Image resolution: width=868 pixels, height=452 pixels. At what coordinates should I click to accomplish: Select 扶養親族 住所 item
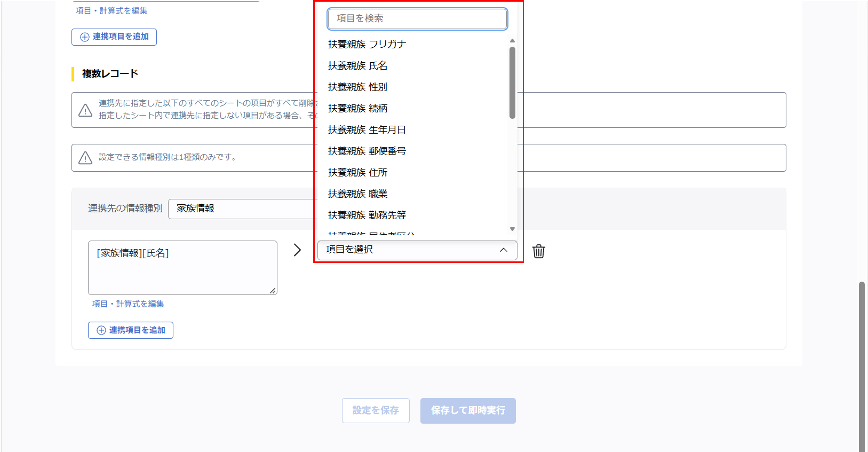click(357, 172)
